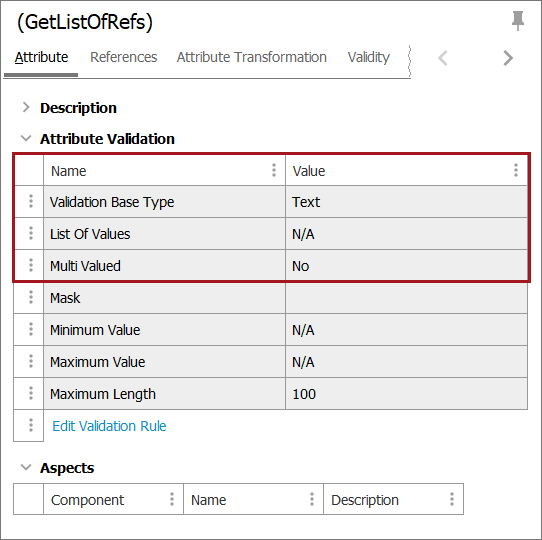Open Component column menu in Aspects table
The image size is (542, 540).
pos(172,499)
